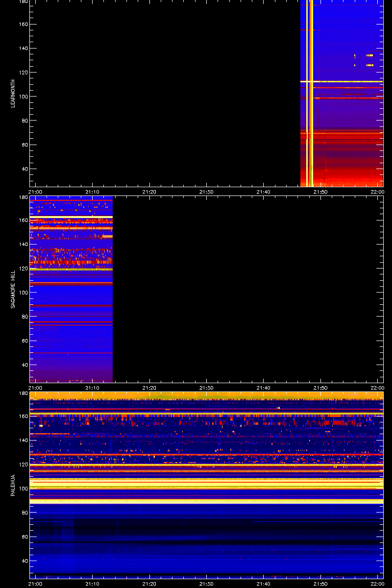Click 22:00 time label under Learmonth panel

click(x=377, y=192)
